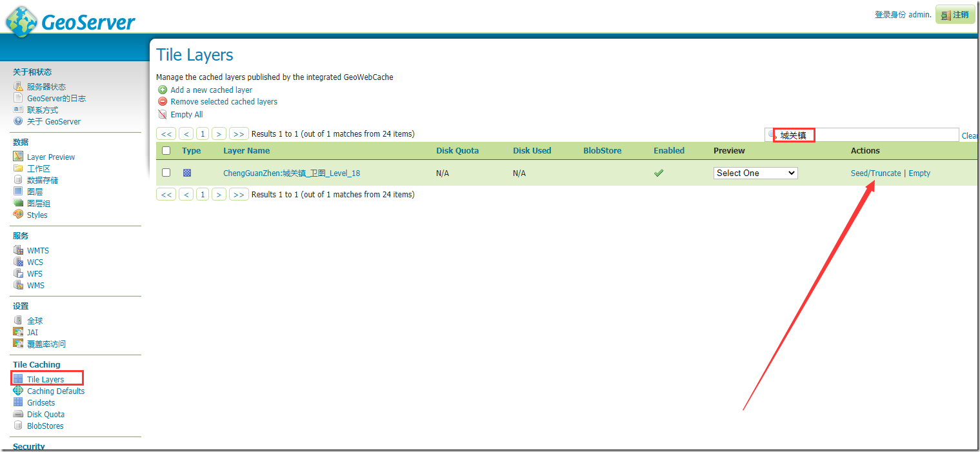This screenshot has width=980, height=452.
Task: Click the WFS service icon
Action: 18,273
